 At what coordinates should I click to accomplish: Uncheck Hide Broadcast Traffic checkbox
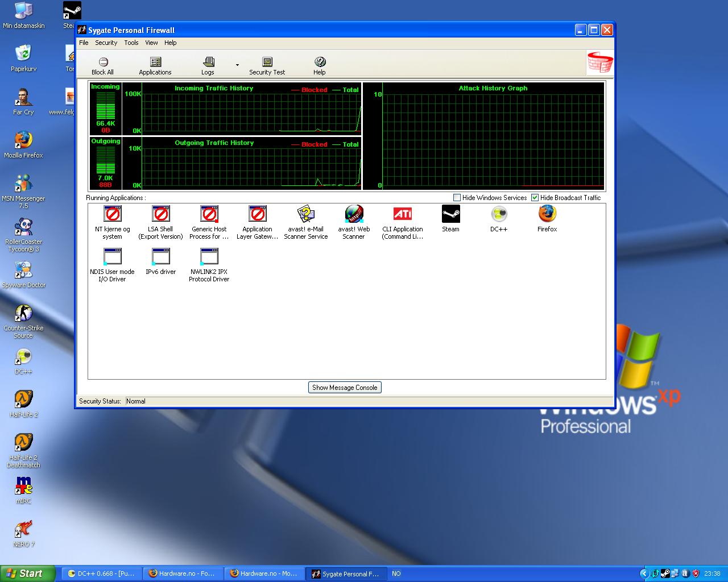coord(535,197)
